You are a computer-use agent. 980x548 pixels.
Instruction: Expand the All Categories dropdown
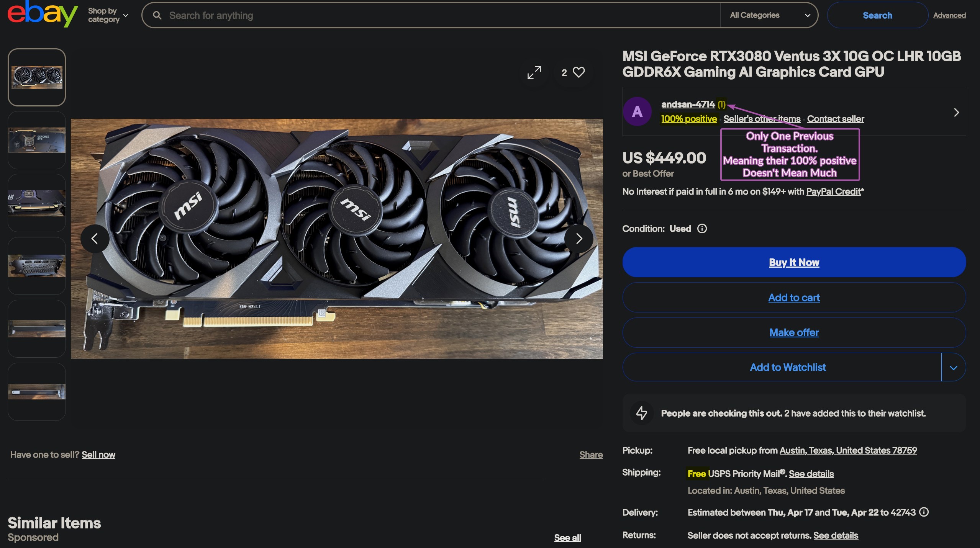point(770,15)
